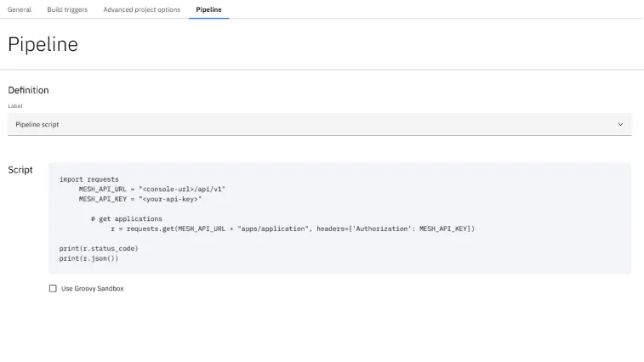The height and width of the screenshot is (362, 644).
Task: Click the chevron arrow in Definition dropdown
Action: click(620, 124)
